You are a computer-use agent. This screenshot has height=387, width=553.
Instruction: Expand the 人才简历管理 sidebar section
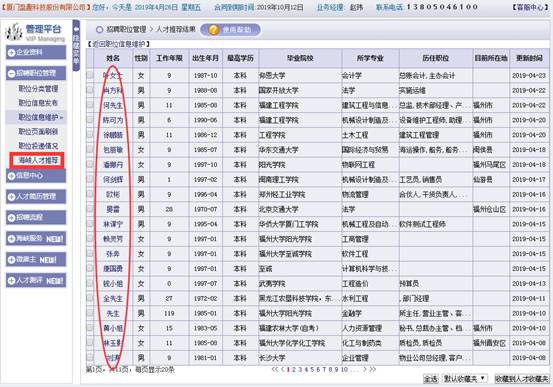click(x=36, y=196)
